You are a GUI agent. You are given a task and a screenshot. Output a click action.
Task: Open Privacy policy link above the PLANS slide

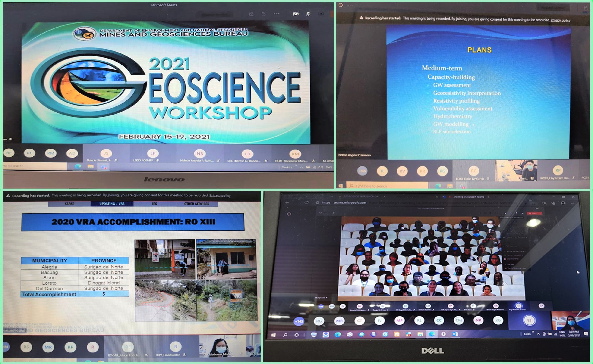pyautogui.click(x=560, y=20)
